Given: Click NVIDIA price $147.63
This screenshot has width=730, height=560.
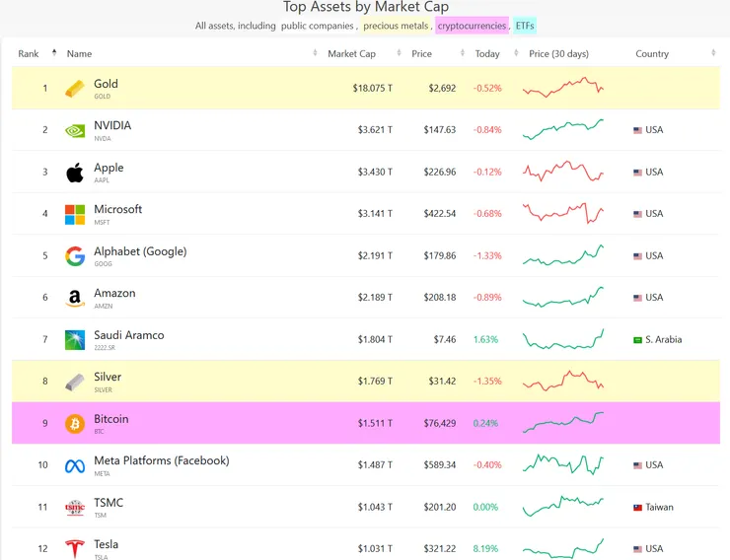Looking at the screenshot, I should pos(440,130).
